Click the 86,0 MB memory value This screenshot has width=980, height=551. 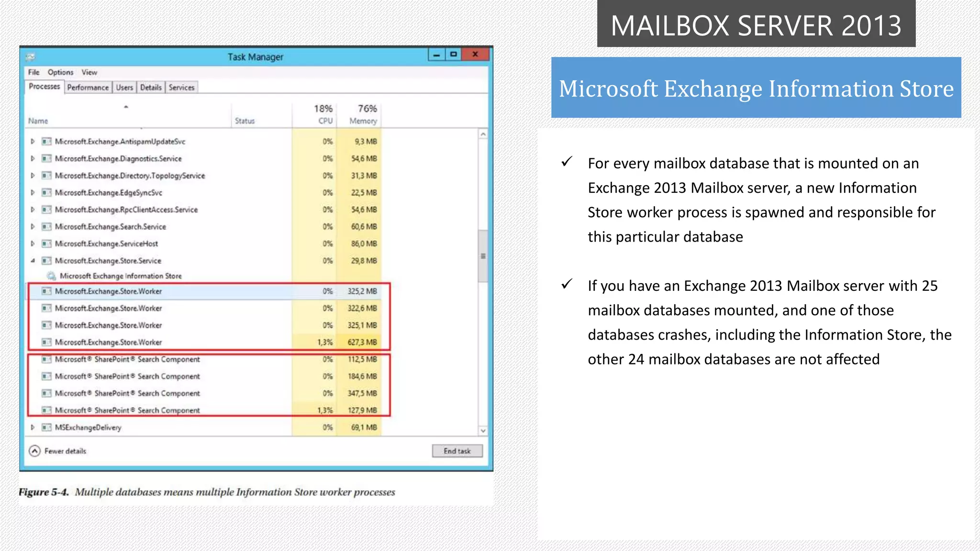coord(364,243)
